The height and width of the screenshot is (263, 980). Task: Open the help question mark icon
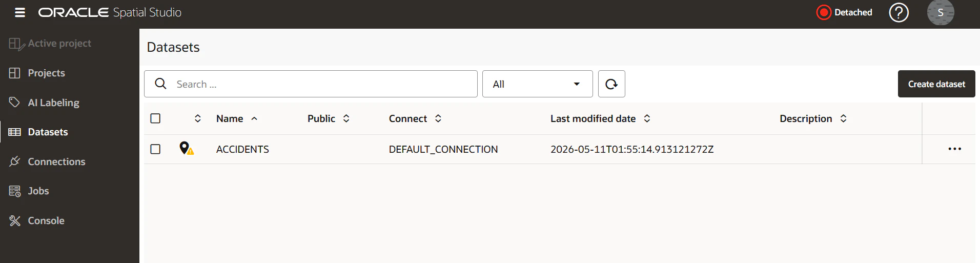(x=899, y=12)
